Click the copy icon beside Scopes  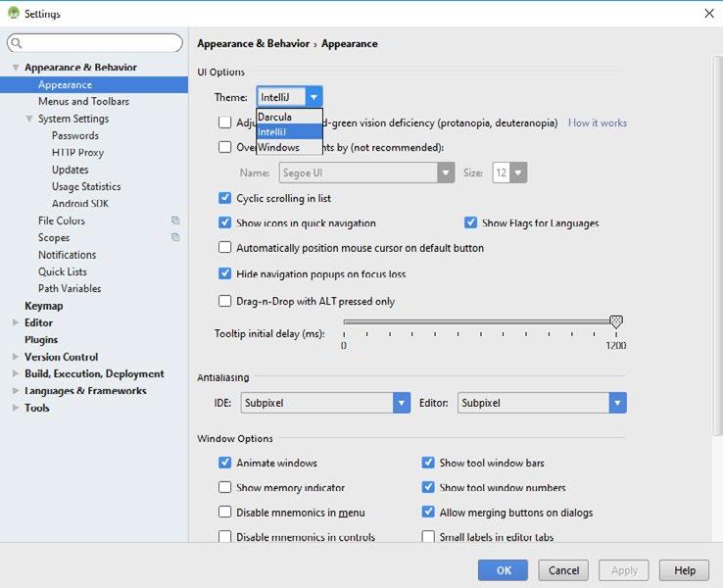coord(175,237)
